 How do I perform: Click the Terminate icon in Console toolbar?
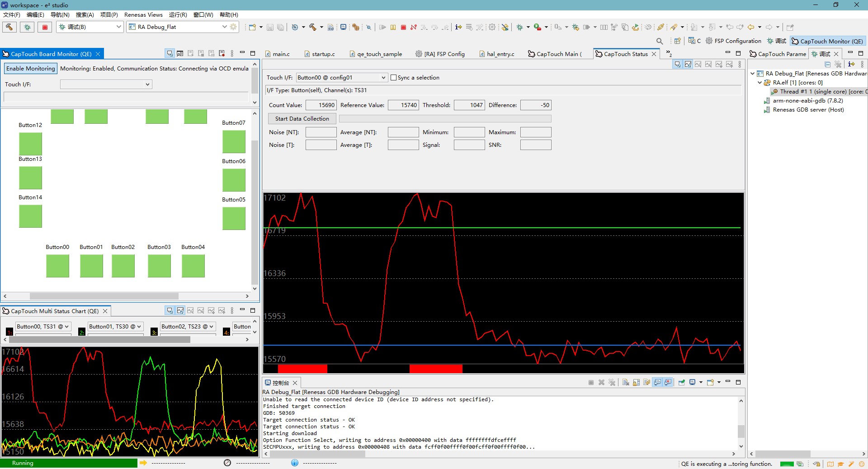pos(591,382)
